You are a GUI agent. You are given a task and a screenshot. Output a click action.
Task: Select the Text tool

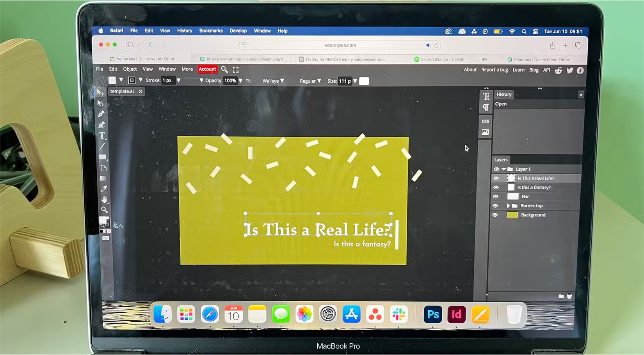point(103,136)
